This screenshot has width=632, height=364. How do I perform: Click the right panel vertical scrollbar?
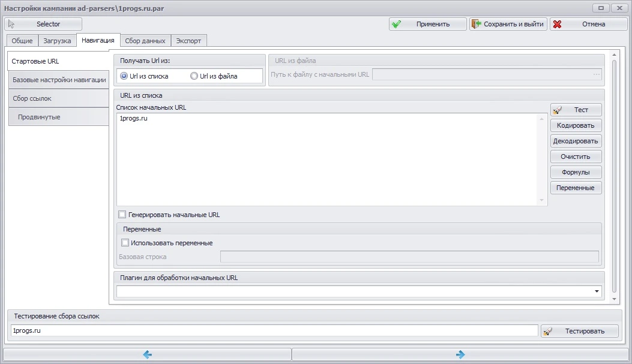pyautogui.click(x=614, y=176)
